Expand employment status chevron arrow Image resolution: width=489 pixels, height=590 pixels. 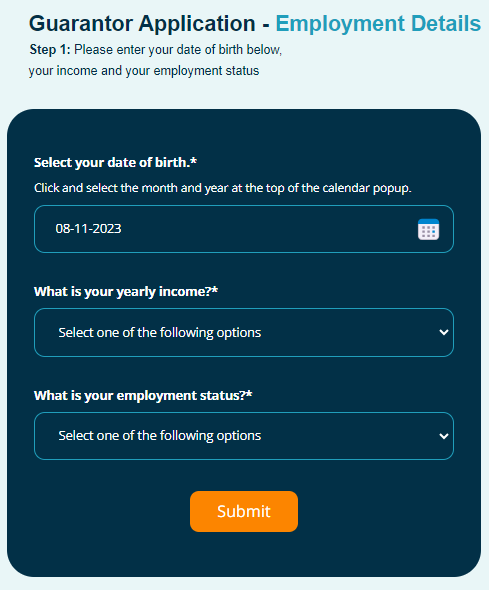[x=444, y=436]
